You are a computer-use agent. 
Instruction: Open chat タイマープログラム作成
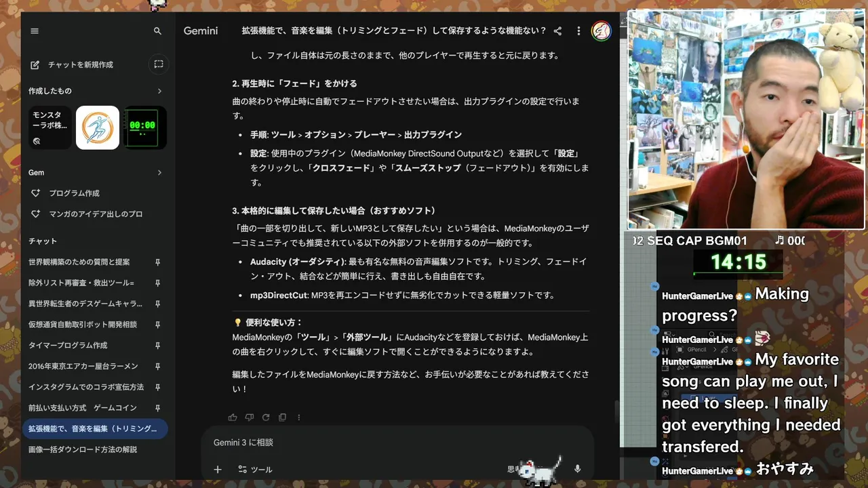68,346
